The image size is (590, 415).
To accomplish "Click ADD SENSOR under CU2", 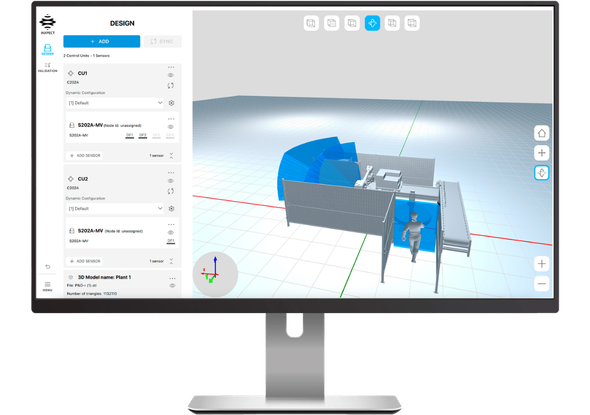I will [85, 261].
